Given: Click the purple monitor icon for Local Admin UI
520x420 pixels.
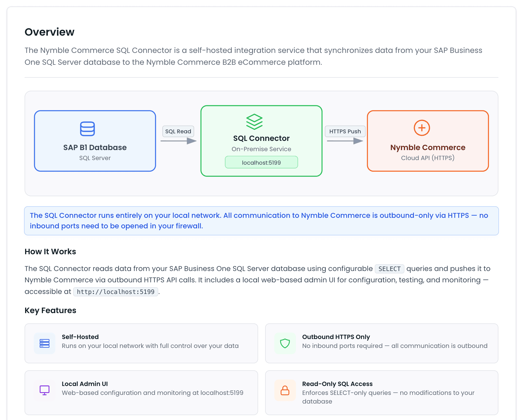Looking at the screenshot, I should pyautogui.click(x=45, y=390).
